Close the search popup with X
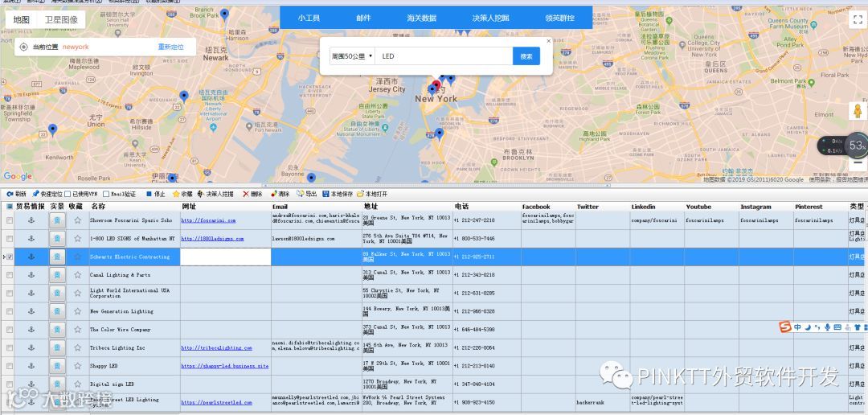This screenshot has width=868, height=415. coord(549,40)
